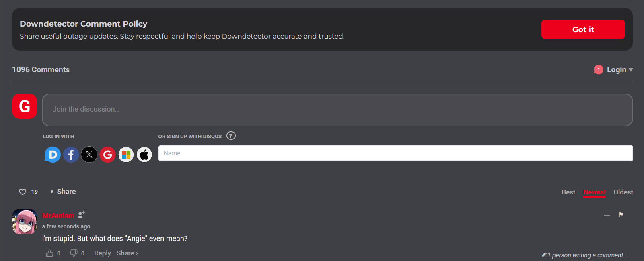644x261 pixels.
Task: Open MrAutism's profile via username
Action: click(x=58, y=216)
